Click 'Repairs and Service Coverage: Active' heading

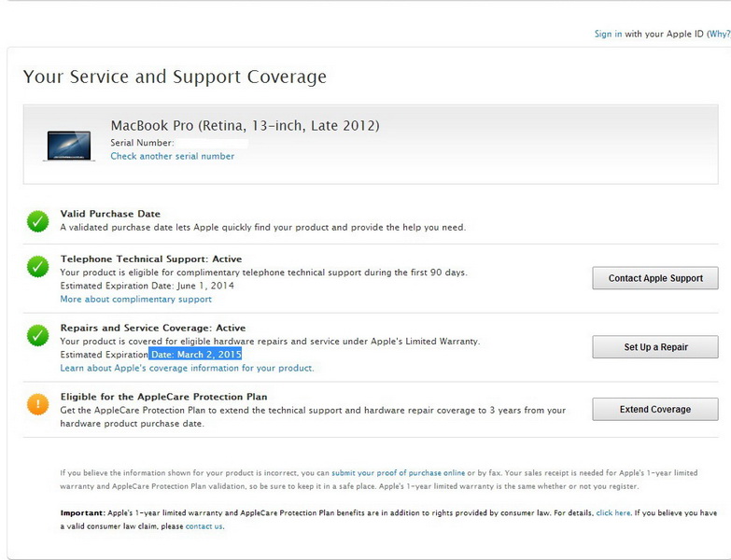(153, 328)
